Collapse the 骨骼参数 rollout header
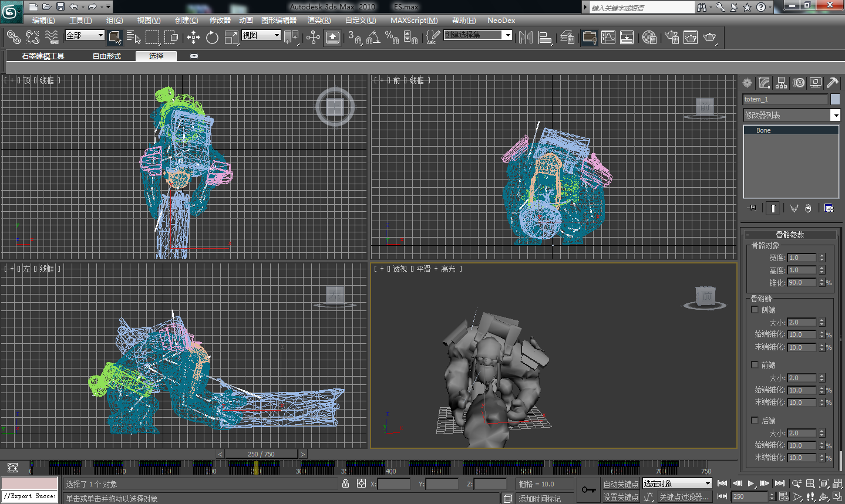Image resolution: width=845 pixels, height=504 pixels. (790, 234)
